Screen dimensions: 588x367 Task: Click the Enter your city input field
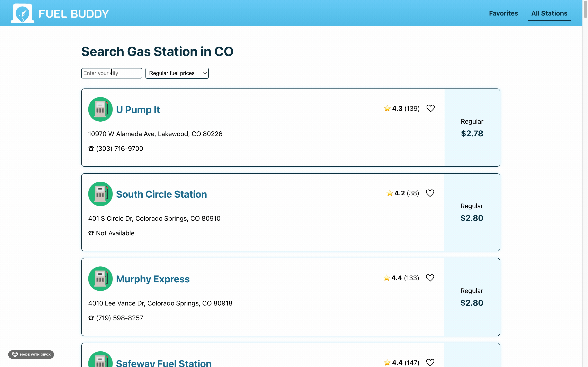(111, 73)
